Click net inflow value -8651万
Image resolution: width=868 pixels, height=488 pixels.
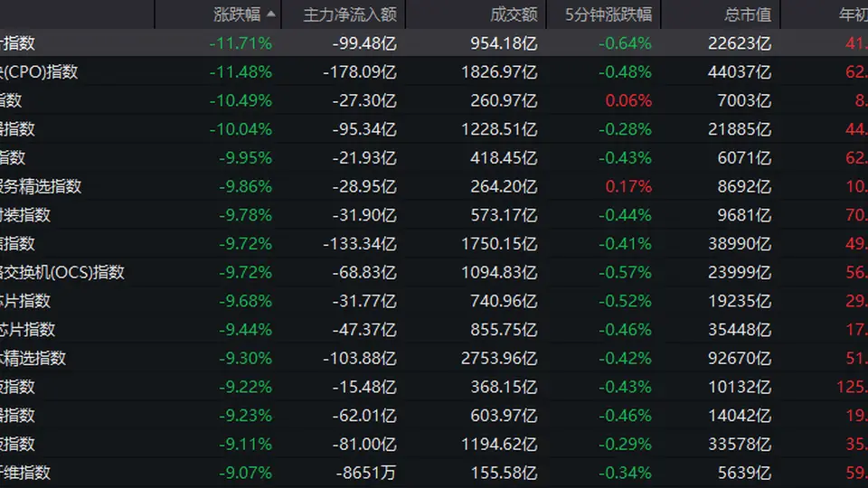(366, 473)
